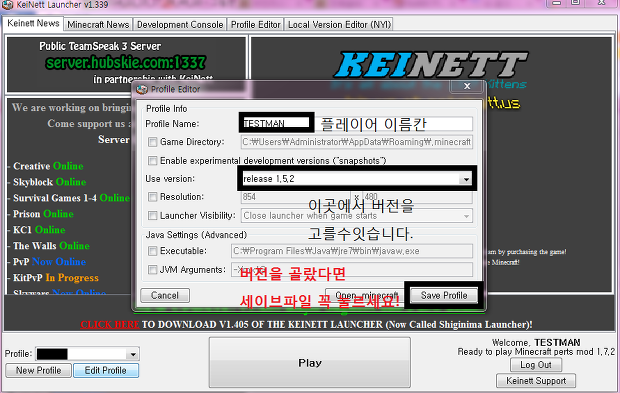Enable the Game Directory checkbox
620x393 pixels.
(x=152, y=142)
